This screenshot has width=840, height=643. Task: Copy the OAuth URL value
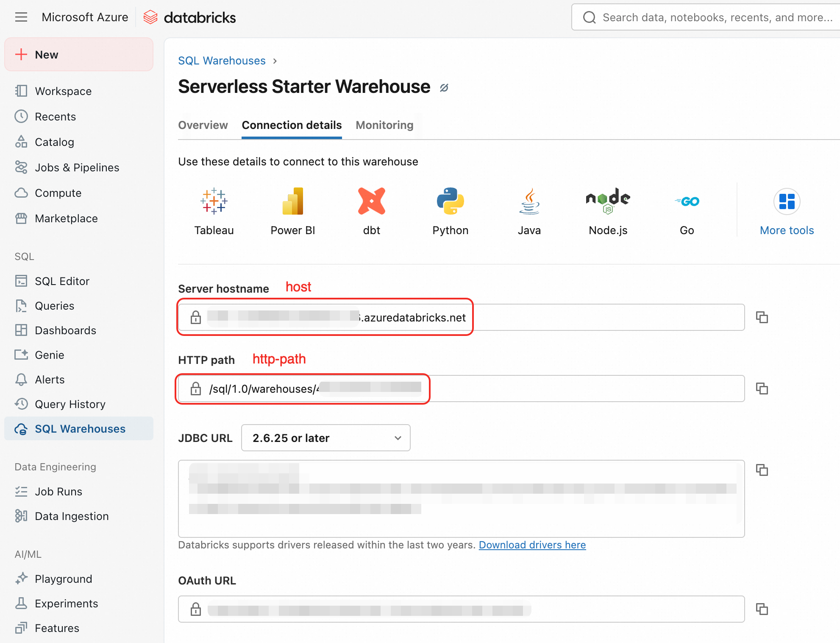[x=762, y=609]
